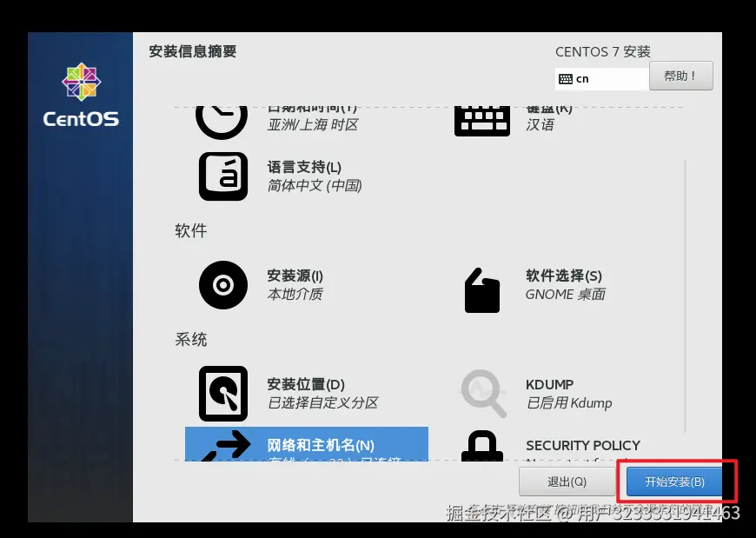Click 简体中文 (中国) status text
Image resolution: width=756 pixels, height=538 pixels.
pos(315,186)
